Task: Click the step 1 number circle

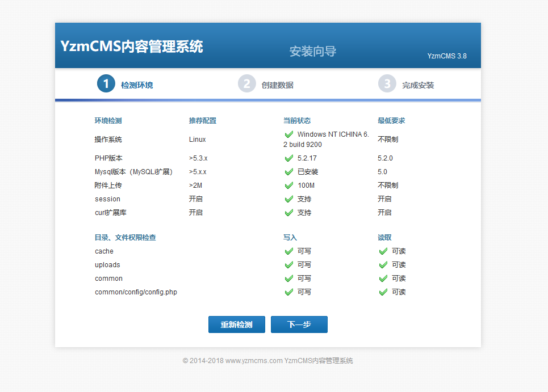Action: click(x=106, y=84)
